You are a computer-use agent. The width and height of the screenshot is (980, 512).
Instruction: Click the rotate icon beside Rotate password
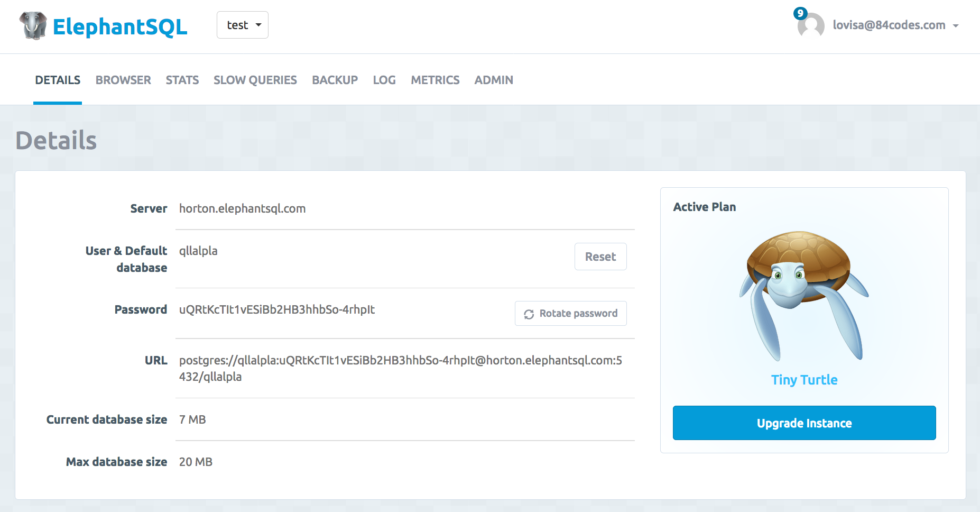tap(529, 313)
